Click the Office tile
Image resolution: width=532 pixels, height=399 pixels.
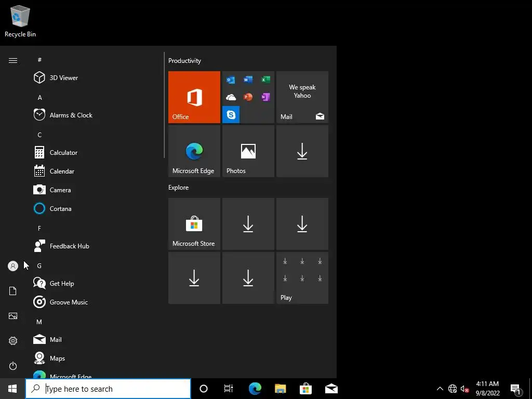pos(194,97)
